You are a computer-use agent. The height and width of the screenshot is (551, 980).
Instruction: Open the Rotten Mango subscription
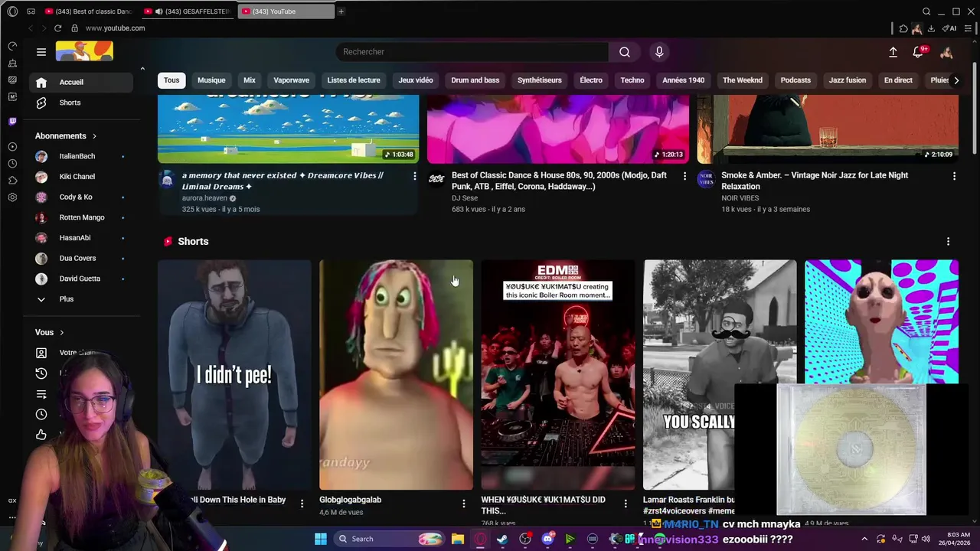(81, 217)
